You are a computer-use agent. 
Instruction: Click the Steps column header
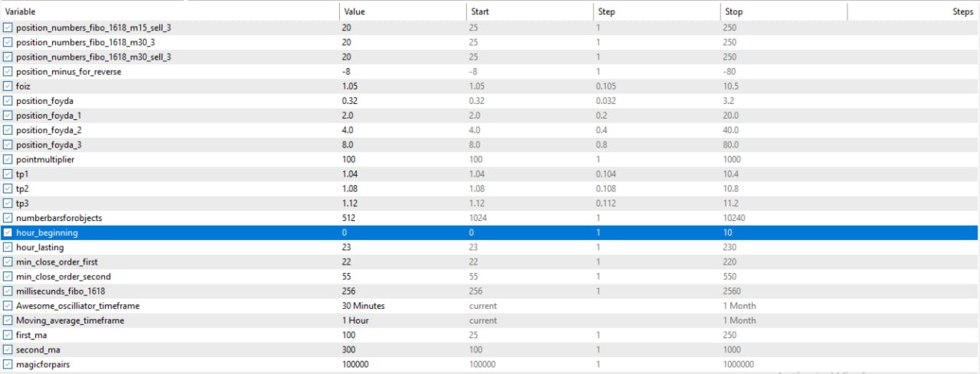pyautogui.click(x=962, y=12)
